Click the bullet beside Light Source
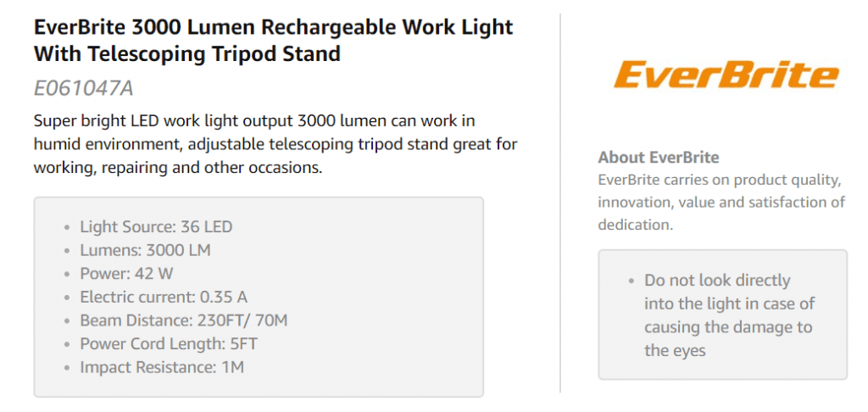The height and width of the screenshot is (412, 868). pos(67,228)
